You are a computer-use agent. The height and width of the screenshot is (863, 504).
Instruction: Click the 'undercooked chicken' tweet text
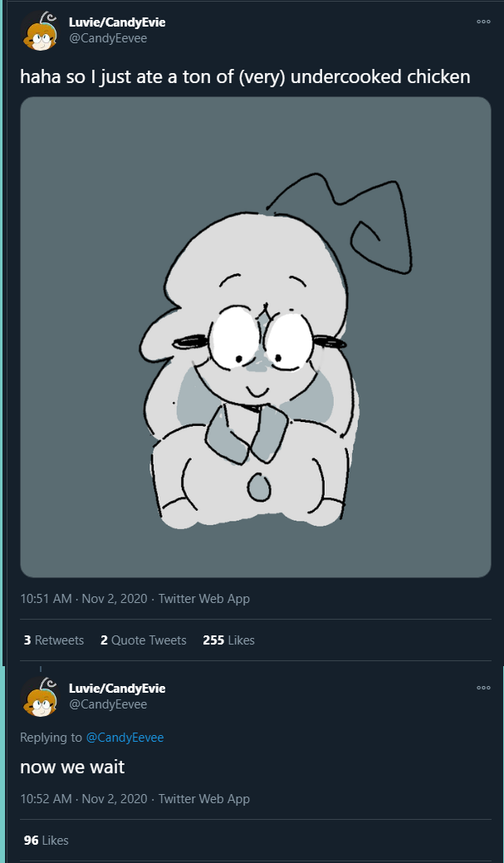(x=246, y=76)
